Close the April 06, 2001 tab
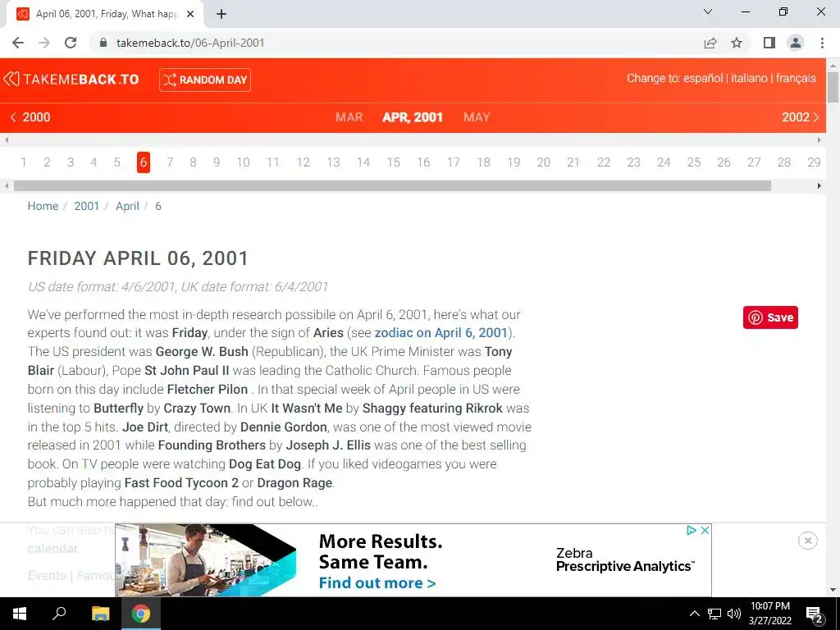 [x=190, y=15]
